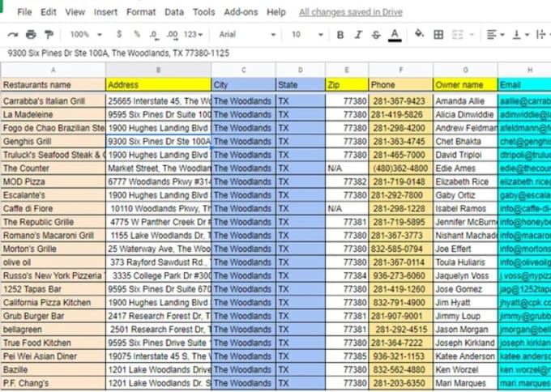Open horizontal align dropdown

495,35
